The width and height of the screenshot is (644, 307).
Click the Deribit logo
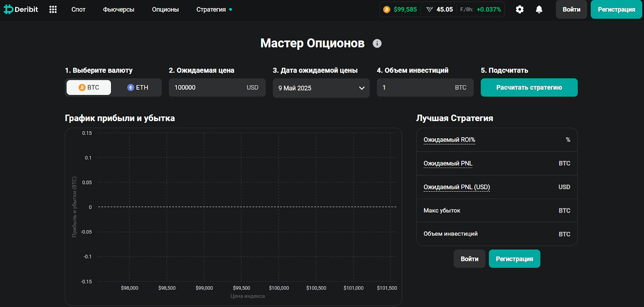point(21,9)
